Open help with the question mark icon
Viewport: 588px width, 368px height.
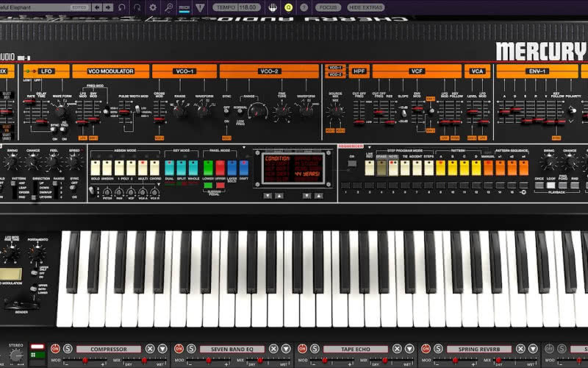pos(304,7)
